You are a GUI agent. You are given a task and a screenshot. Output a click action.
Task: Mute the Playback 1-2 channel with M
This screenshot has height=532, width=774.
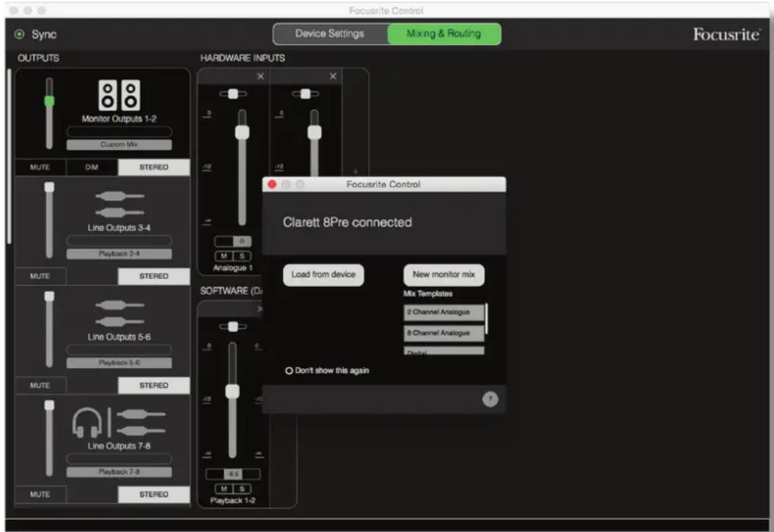click(x=224, y=489)
